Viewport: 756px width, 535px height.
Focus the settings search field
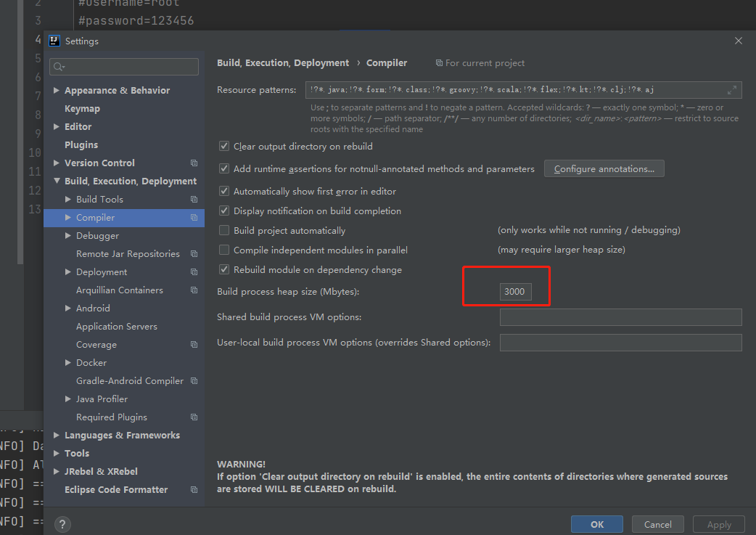tap(124, 67)
